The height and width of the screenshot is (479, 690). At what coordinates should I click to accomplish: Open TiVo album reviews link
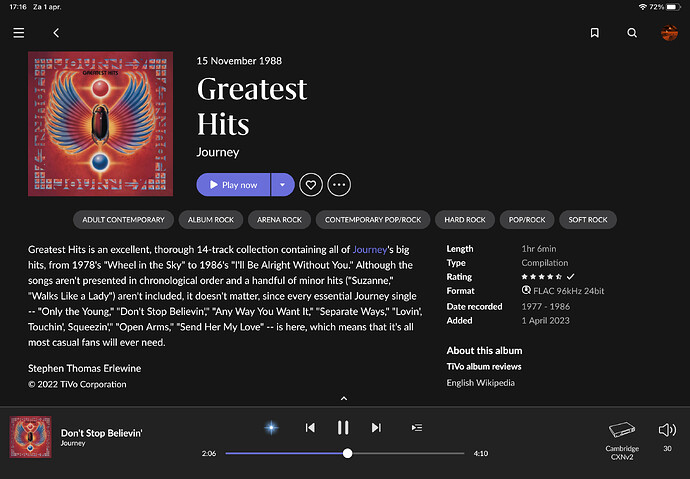[x=484, y=366]
